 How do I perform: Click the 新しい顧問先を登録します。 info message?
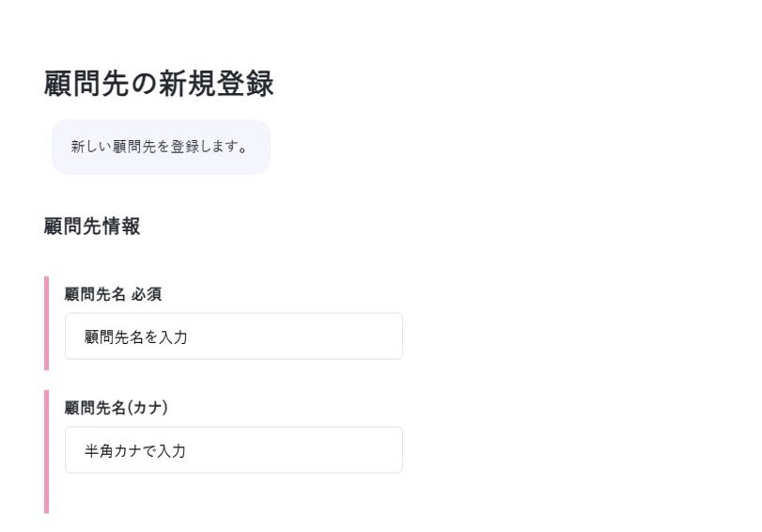(161, 147)
